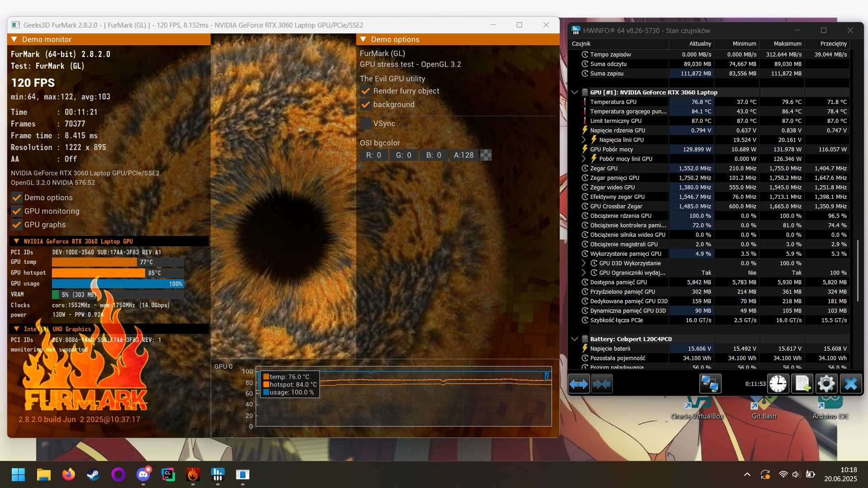Click HWiNFO log file save icon
This screenshot has width=868, height=488.
click(802, 384)
